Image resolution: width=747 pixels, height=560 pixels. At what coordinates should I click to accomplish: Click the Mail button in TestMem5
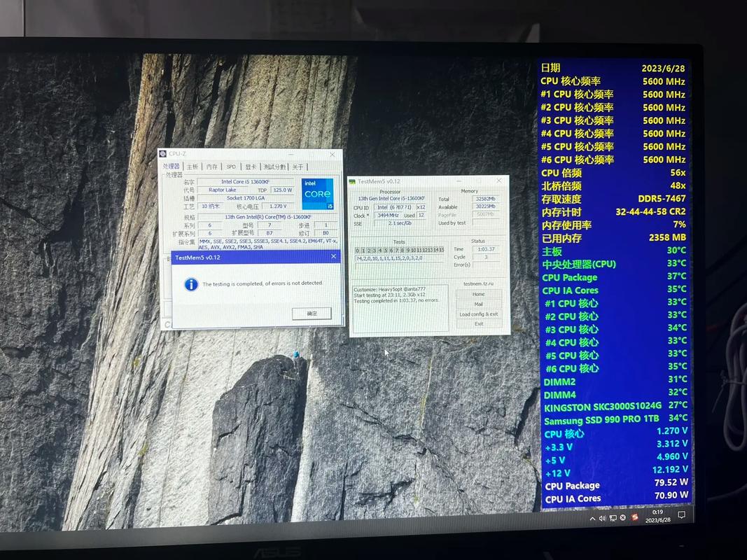click(x=479, y=304)
